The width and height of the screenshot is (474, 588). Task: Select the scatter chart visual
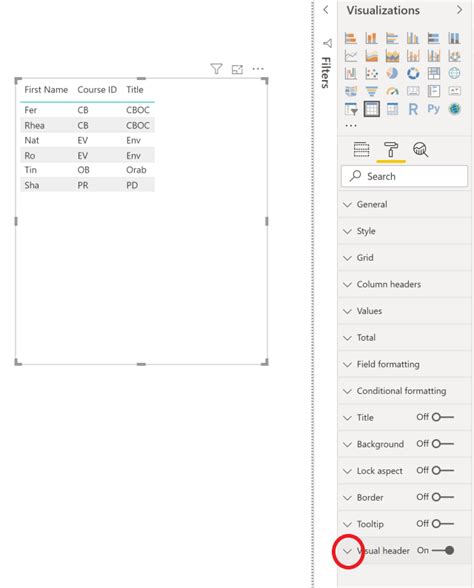(371, 74)
